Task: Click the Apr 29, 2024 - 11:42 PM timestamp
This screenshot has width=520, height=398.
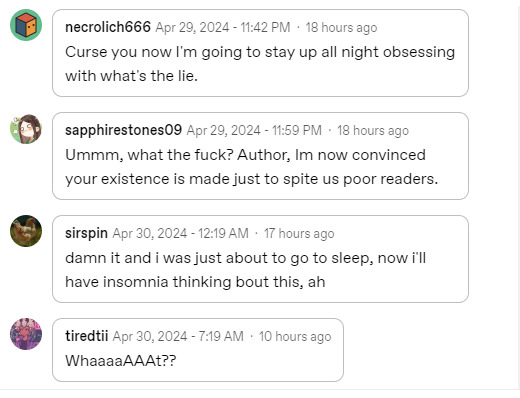Action: tap(223, 27)
